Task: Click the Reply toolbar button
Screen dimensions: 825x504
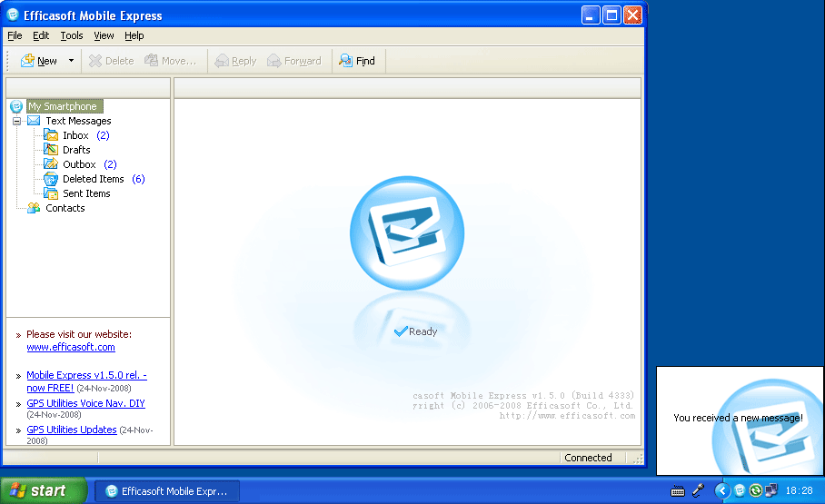Action: 236,61
